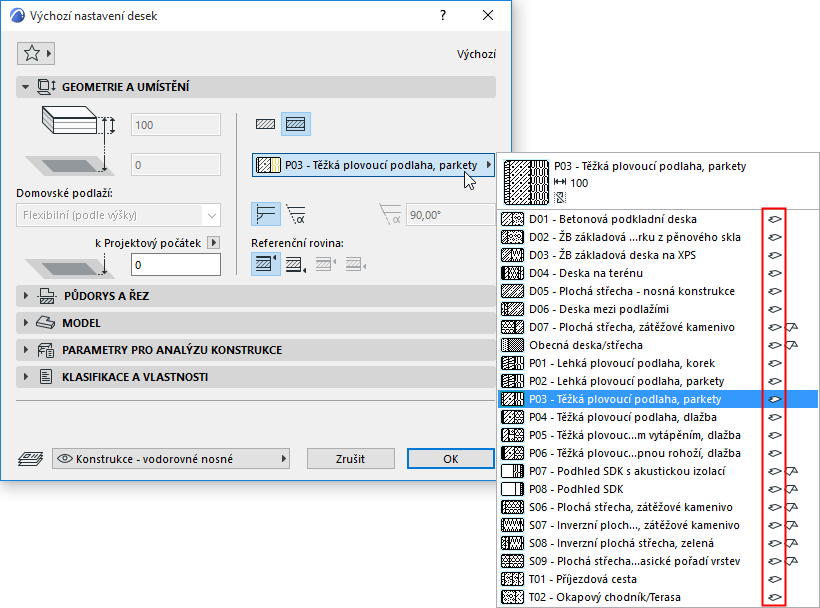
Task: Expand the Model panel
Action: point(25,323)
